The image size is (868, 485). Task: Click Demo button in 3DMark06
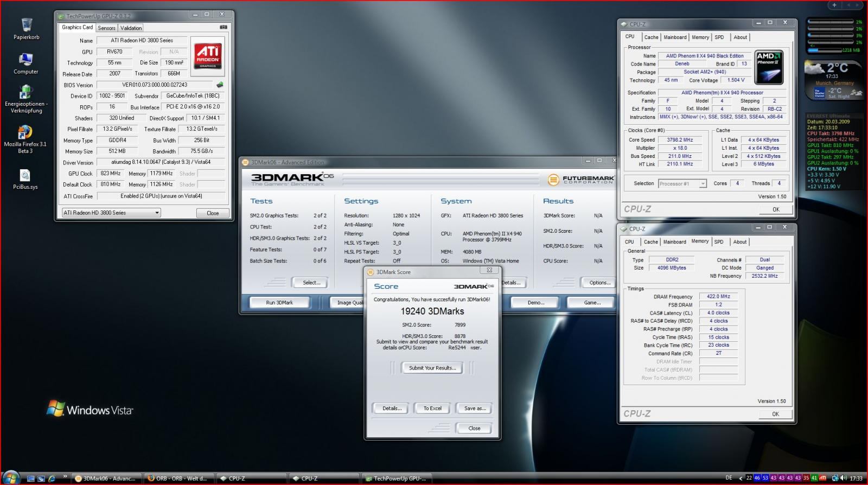(x=535, y=303)
